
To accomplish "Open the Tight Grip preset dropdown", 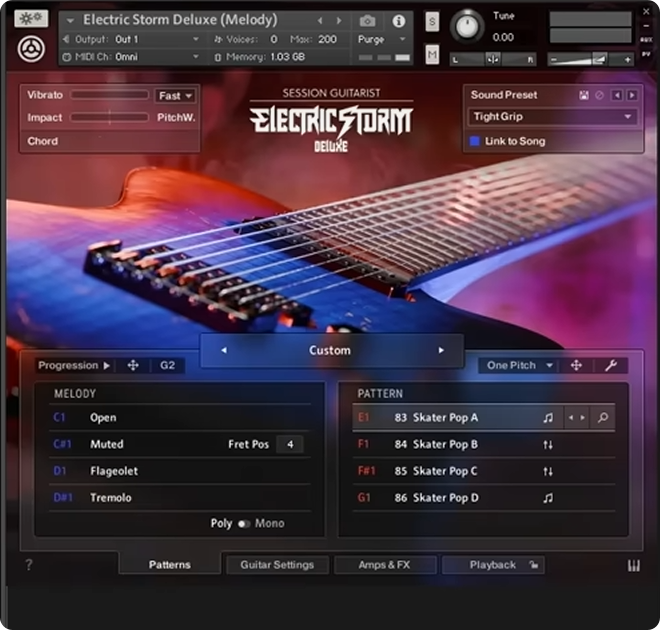I will pos(552,117).
